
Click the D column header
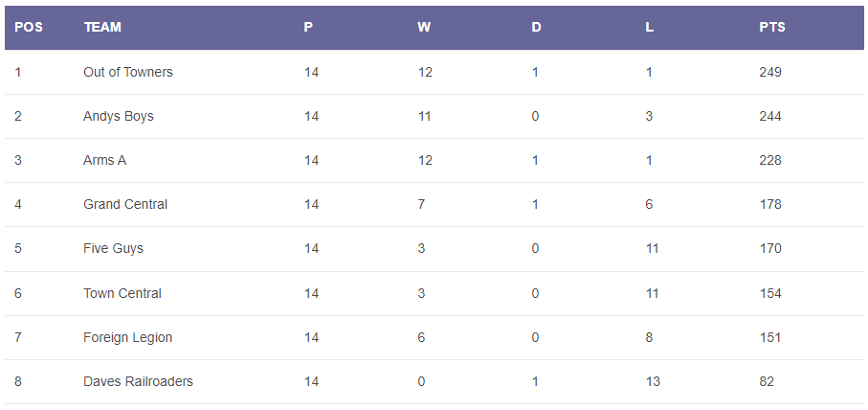pyautogui.click(x=536, y=27)
